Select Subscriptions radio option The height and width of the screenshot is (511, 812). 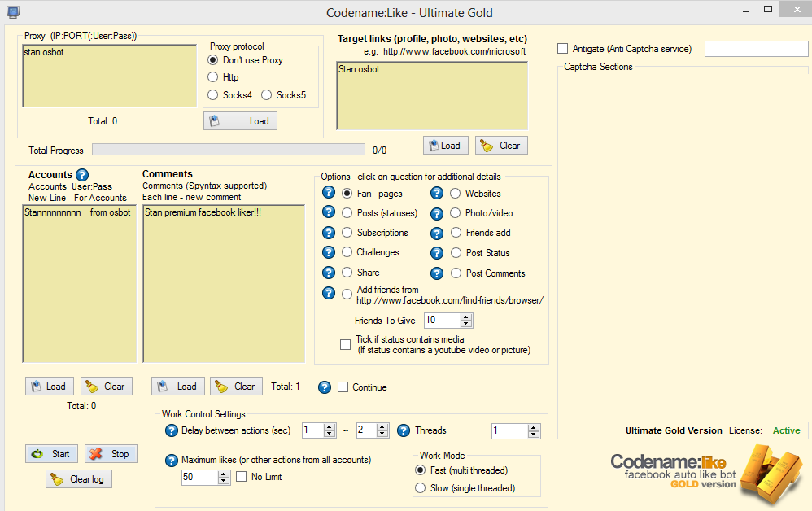point(347,233)
